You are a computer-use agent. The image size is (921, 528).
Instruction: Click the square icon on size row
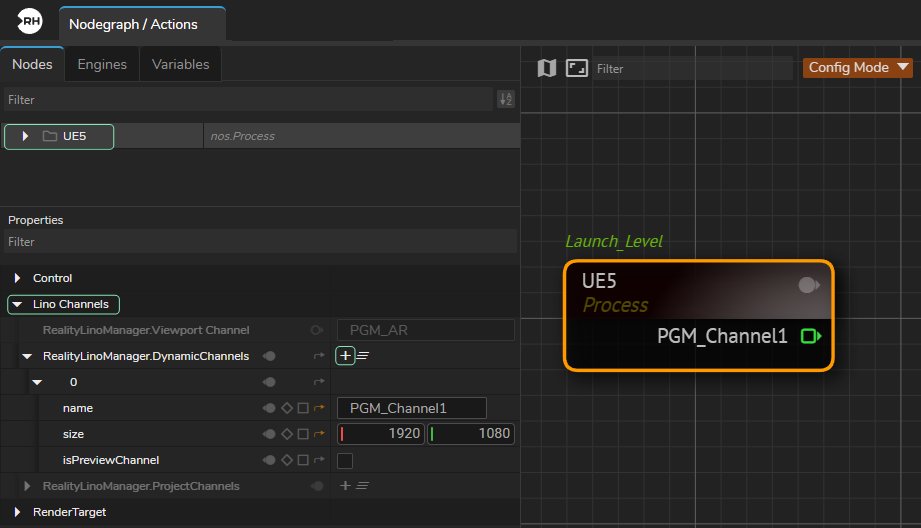pos(303,434)
